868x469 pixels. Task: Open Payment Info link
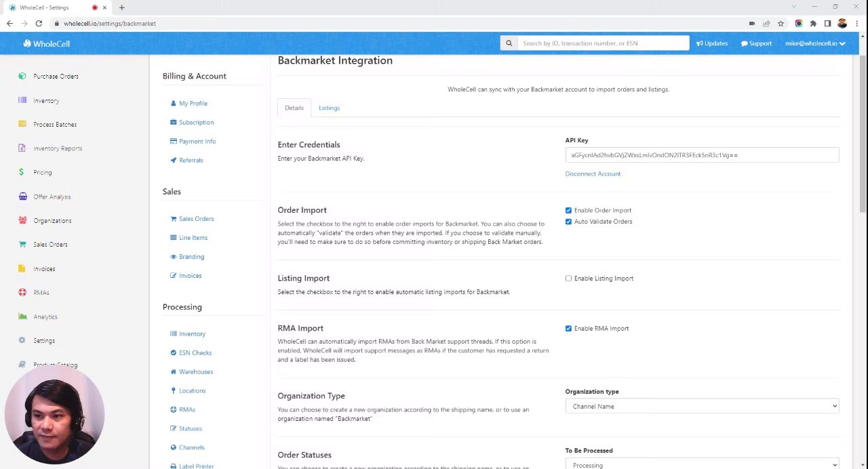(197, 141)
